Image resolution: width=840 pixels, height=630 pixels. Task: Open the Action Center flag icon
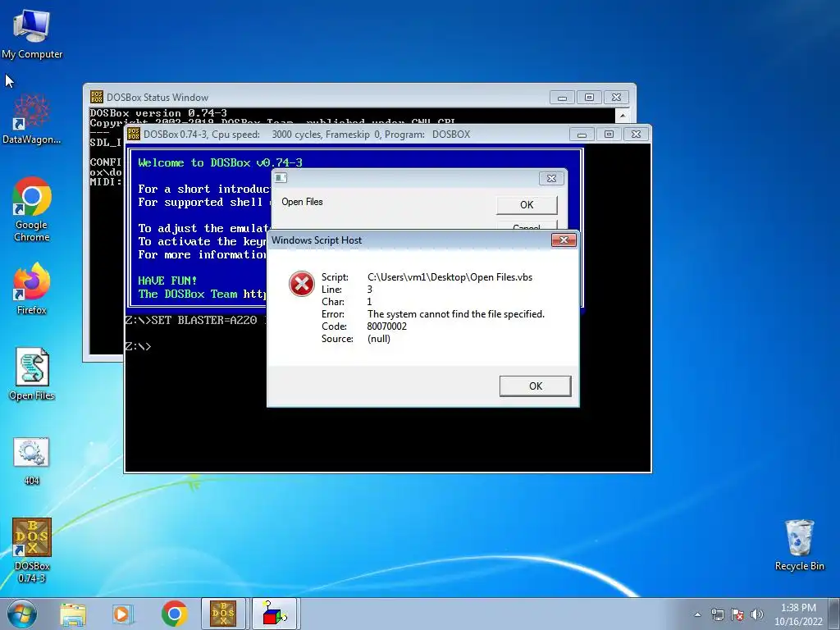(x=737, y=614)
